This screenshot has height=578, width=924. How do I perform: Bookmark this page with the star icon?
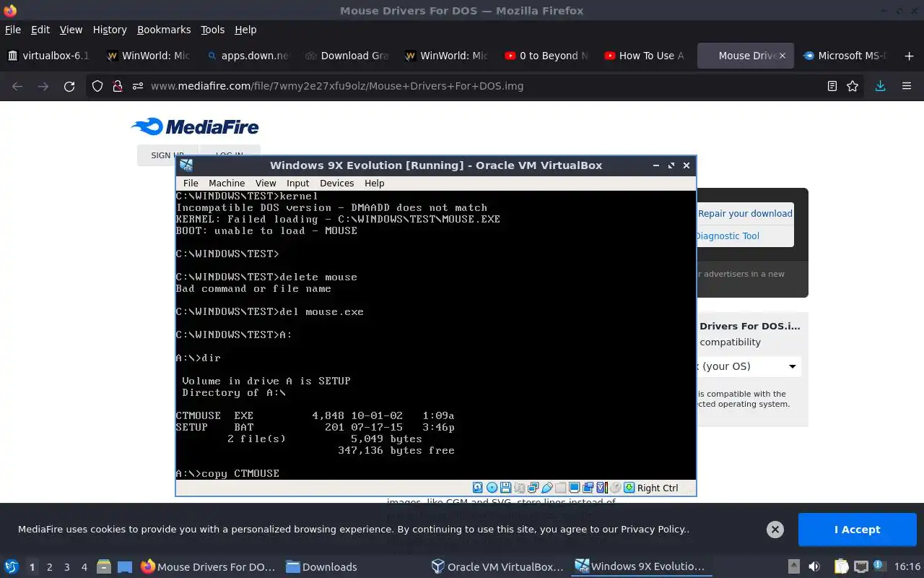853,86
